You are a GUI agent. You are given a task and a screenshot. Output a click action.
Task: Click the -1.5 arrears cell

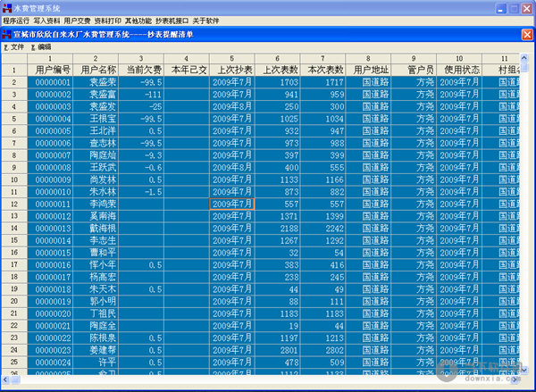(x=141, y=192)
